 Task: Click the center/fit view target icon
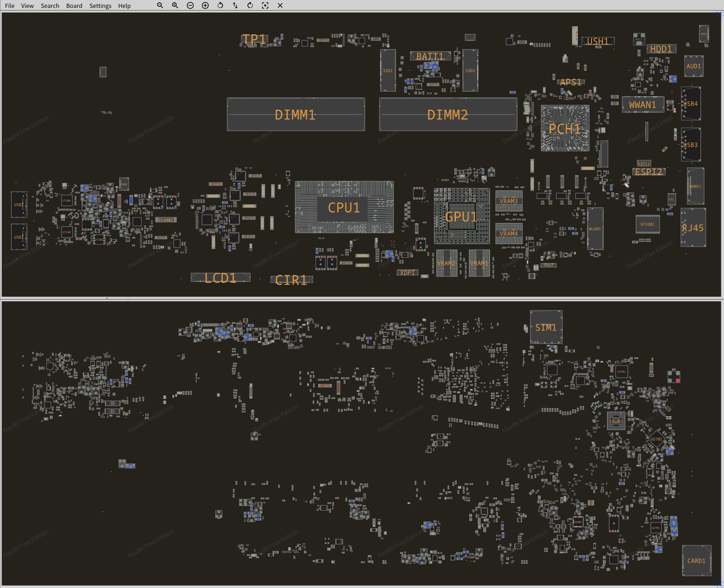(265, 5)
